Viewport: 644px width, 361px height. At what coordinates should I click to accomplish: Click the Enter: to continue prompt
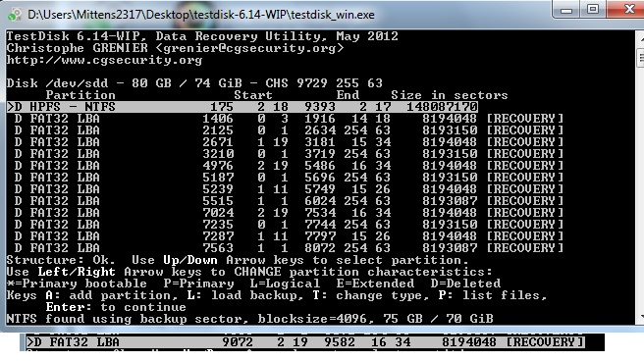click(x=116, y=307)
